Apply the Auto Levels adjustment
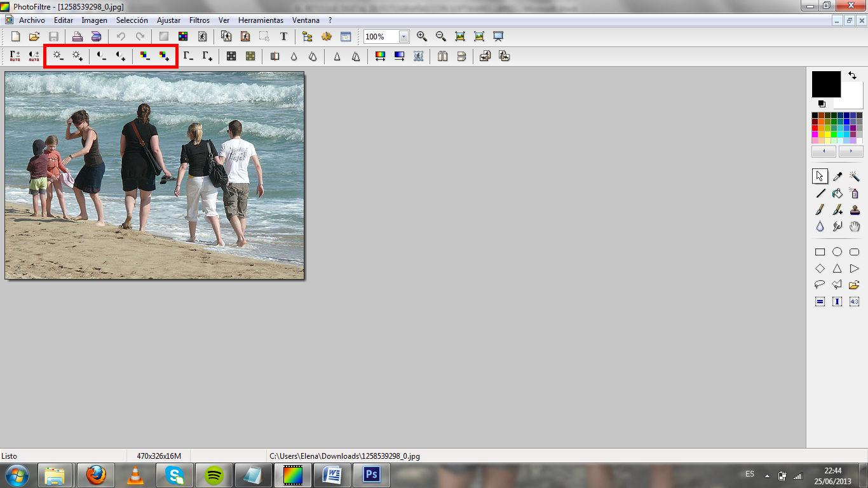The image size is (868, 488). coord(15,56)
